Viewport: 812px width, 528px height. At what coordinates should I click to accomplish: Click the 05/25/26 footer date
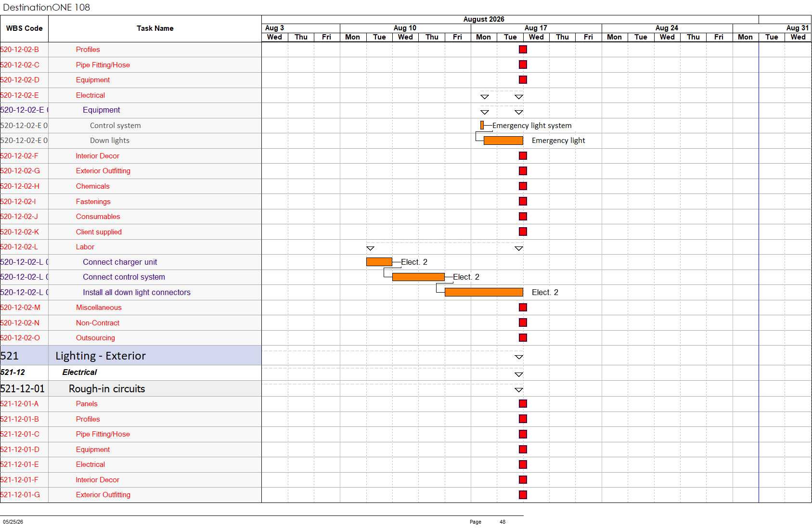point(13,522)
